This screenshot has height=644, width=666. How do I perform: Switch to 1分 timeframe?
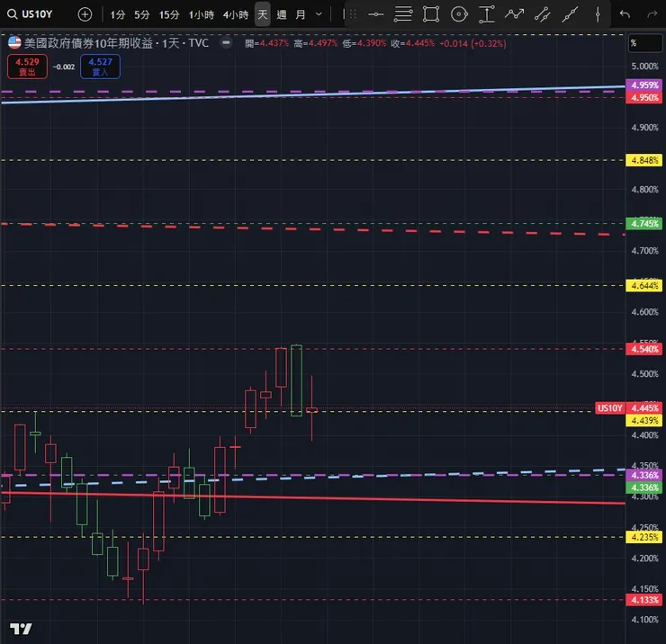click(118, 15)
